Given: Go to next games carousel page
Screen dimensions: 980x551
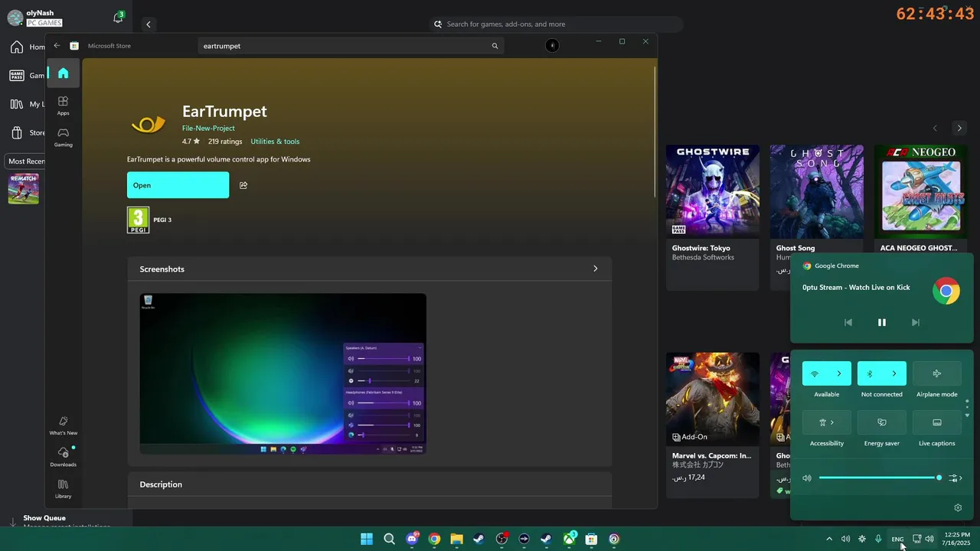Looking at the screenshot, I should click(x=959, y=129).
